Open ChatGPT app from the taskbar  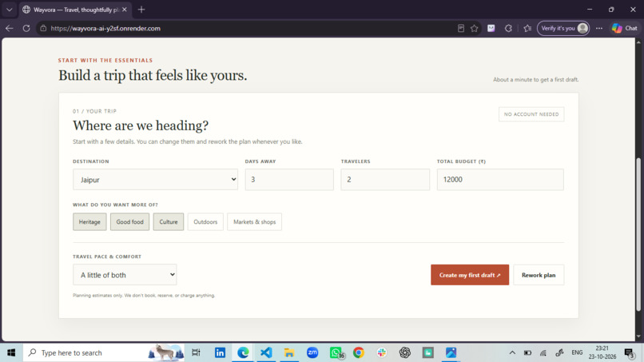point(405,352)
